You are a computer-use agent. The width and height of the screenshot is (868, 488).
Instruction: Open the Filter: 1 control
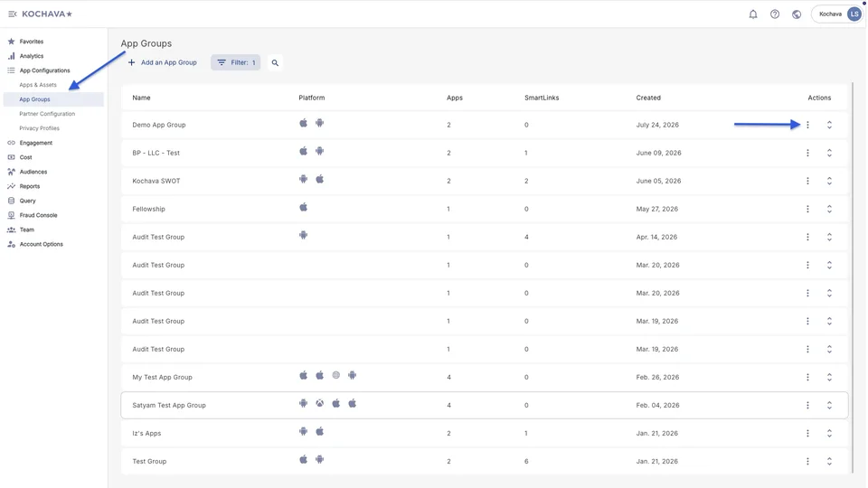[236, 62]
